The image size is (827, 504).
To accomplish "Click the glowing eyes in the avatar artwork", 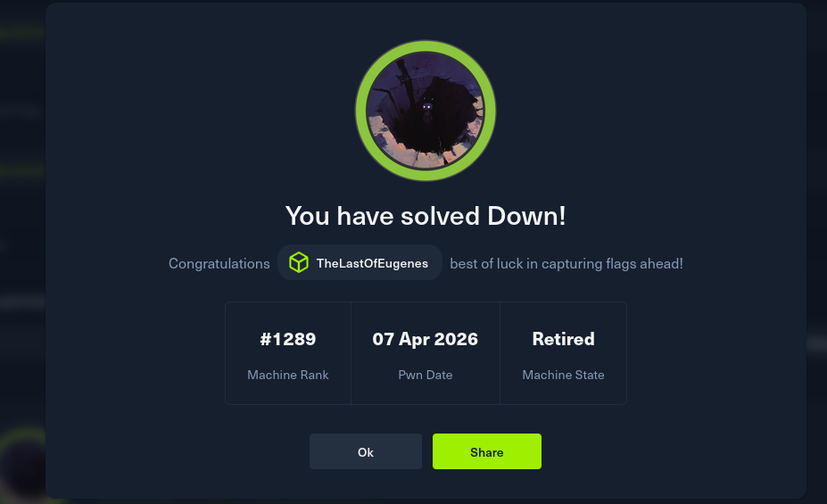I will coord(428,107).
